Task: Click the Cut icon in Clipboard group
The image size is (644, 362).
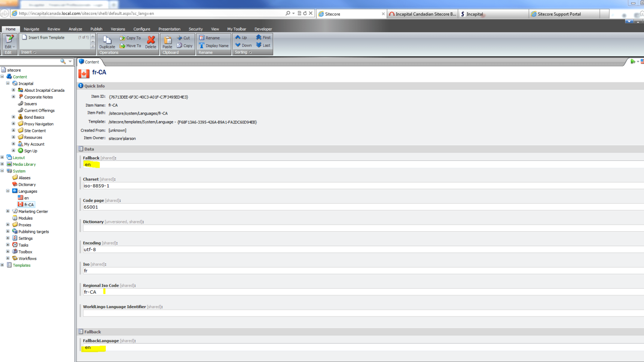Action: 180,38
